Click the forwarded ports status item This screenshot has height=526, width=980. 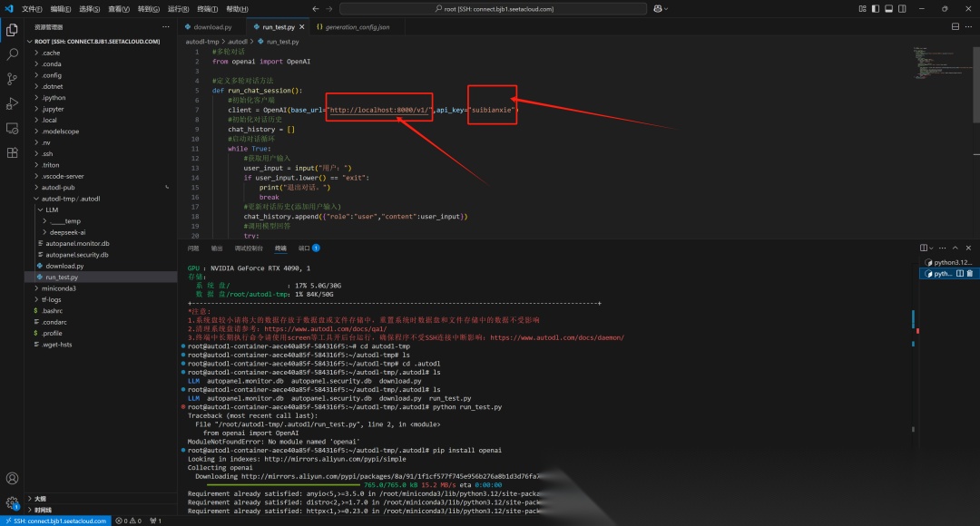[156, 521]
